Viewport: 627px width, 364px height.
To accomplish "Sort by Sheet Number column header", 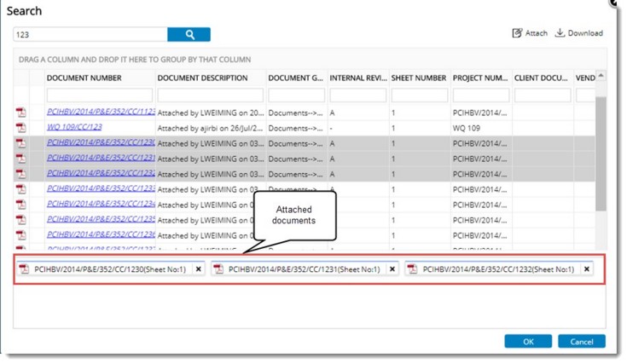I will point(418,78).
